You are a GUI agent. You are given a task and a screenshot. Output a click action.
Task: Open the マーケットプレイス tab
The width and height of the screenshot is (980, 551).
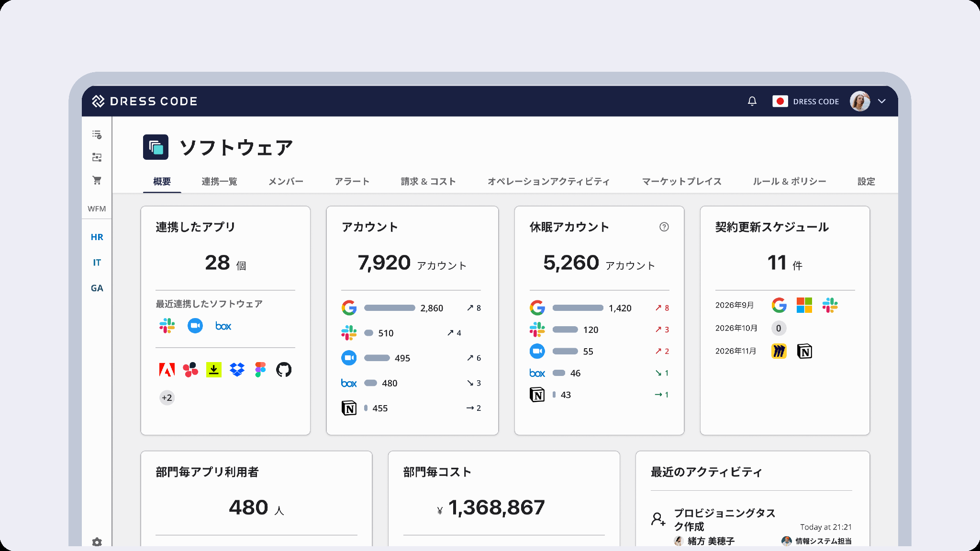coord(682,181)
